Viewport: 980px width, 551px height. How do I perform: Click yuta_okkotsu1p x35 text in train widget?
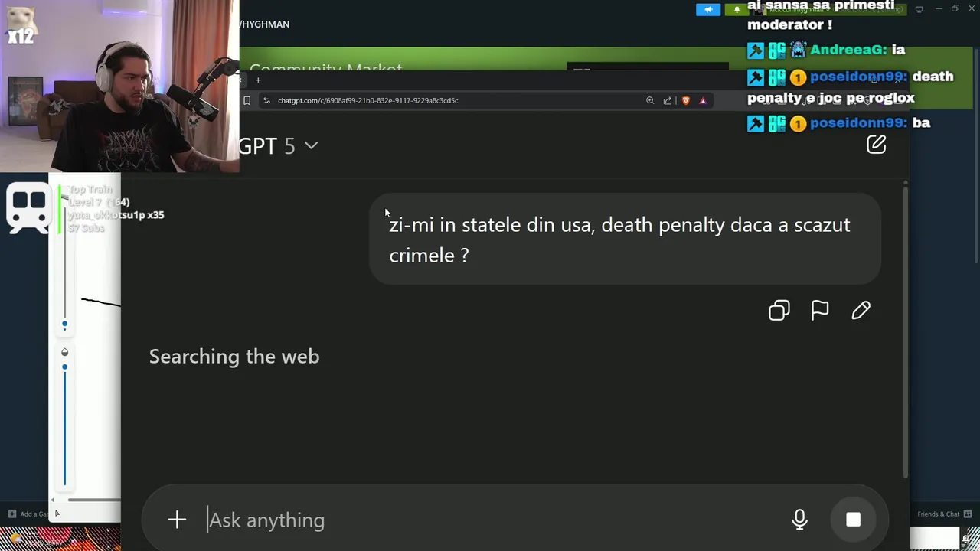click(116, 215)
